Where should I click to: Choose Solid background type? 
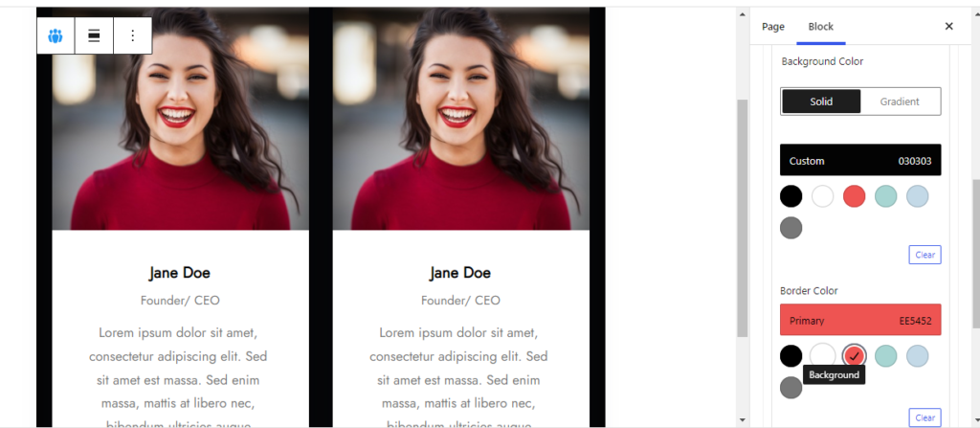click(821, 101)
